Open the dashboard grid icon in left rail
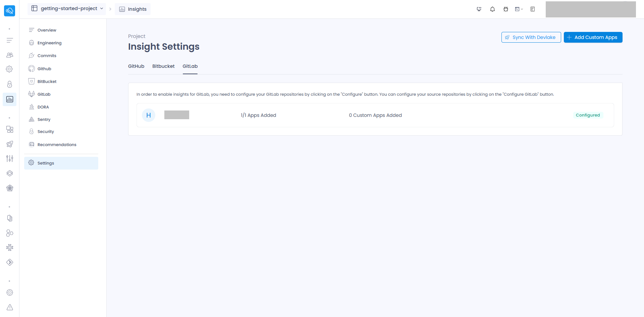This screenshot has height=317, width=644. 10,129
